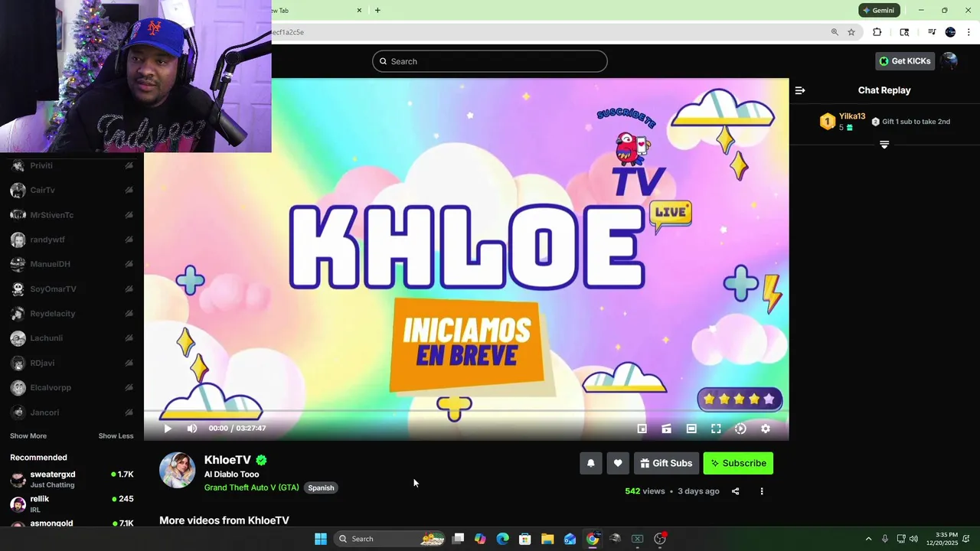Screen dimensions: 980x551
Task: Open Chrome extensions puzzle icon
Action: click(877, 32)
